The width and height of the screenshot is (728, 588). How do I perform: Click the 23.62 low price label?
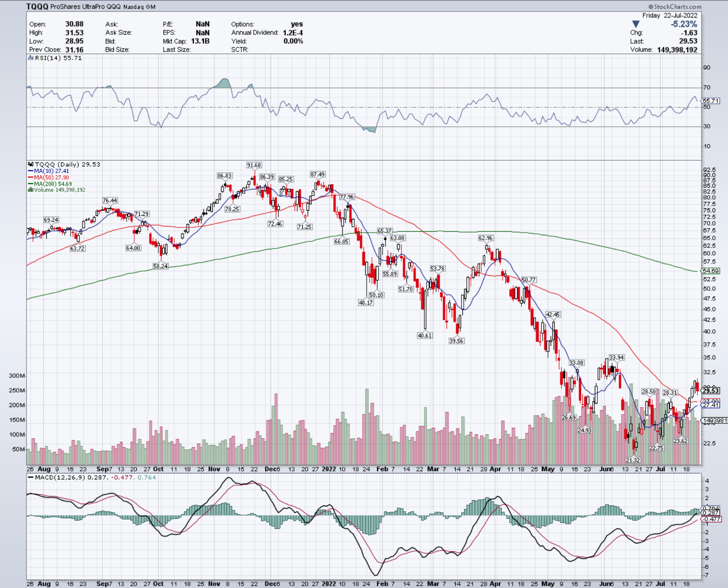681,441
